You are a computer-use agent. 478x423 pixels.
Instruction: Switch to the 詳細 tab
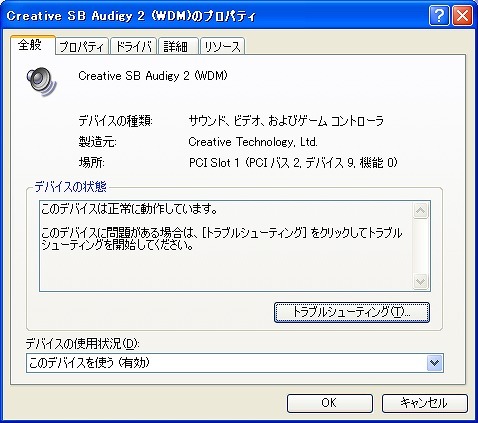click(x=178, y=46)
